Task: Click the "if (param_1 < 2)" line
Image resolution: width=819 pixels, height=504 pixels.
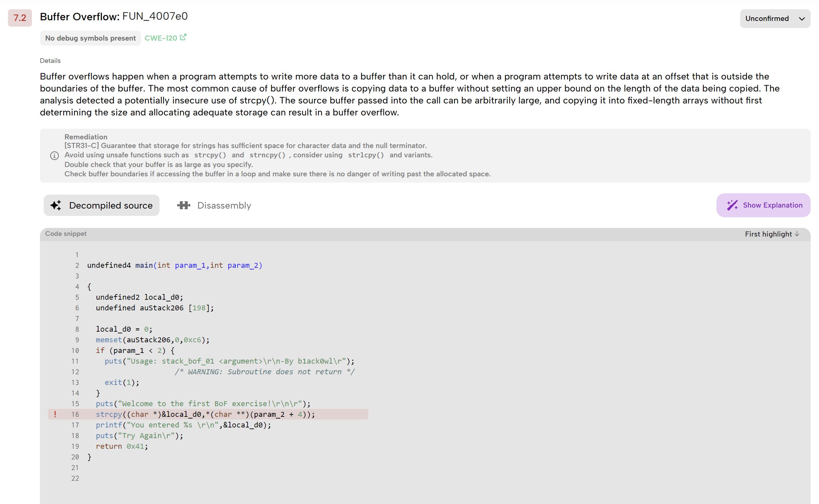Action: click(x=135, y=351)
